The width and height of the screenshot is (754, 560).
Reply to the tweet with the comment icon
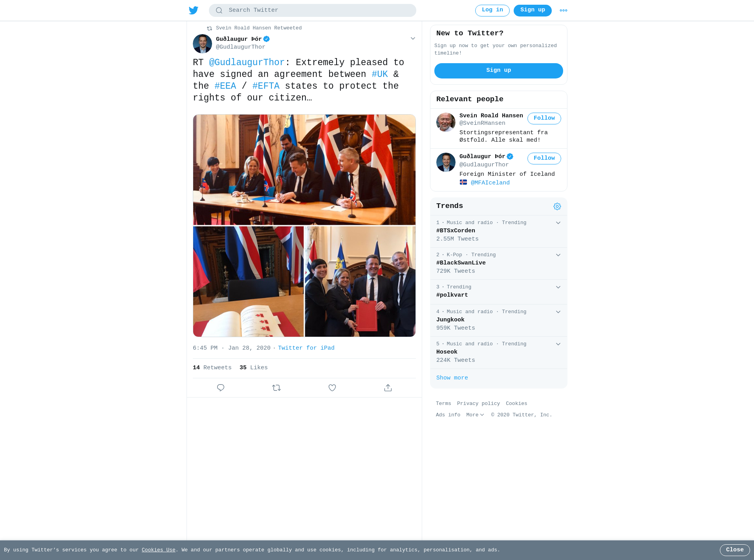click(221, 388)
